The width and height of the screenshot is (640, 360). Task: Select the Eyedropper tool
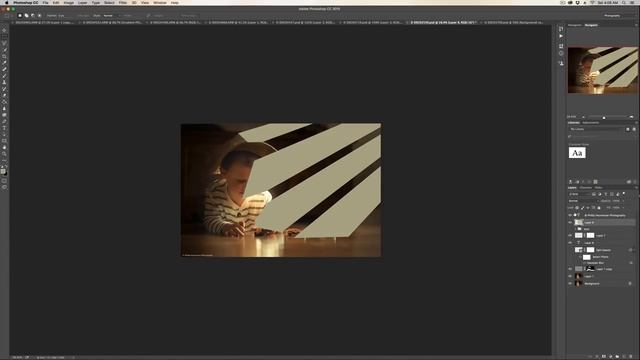point(4,63)
